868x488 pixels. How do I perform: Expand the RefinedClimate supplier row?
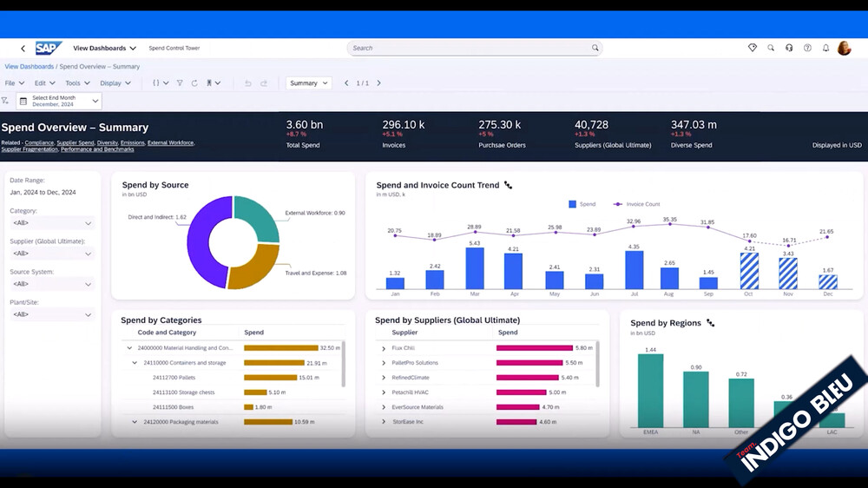click(384, 378)
